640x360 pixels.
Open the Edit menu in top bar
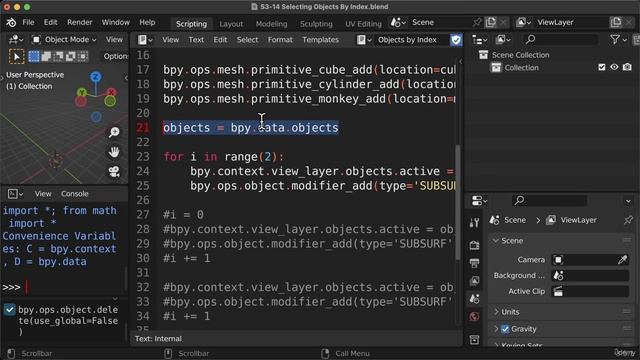tap(51, 22)
